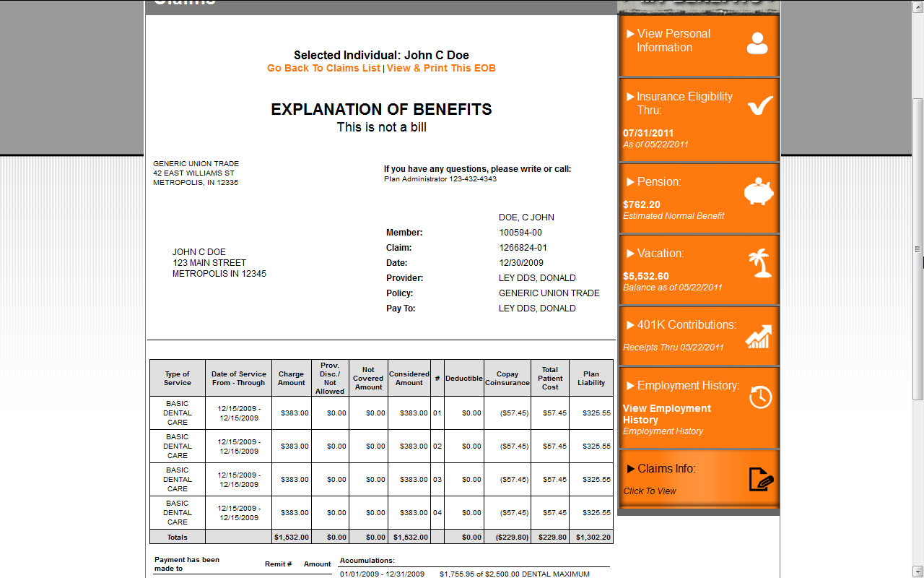The width and height of the screenshot is (924, 578).
Task: Open Claims Info panel title
Action: point(666,469)
